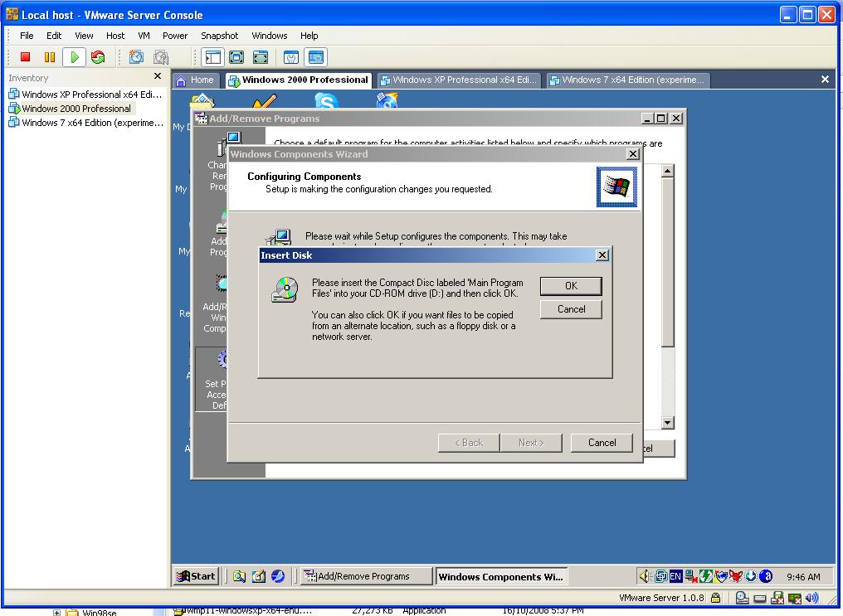
Task: Enter full screen mode from toolbar
Action: [x=236, y=57]
